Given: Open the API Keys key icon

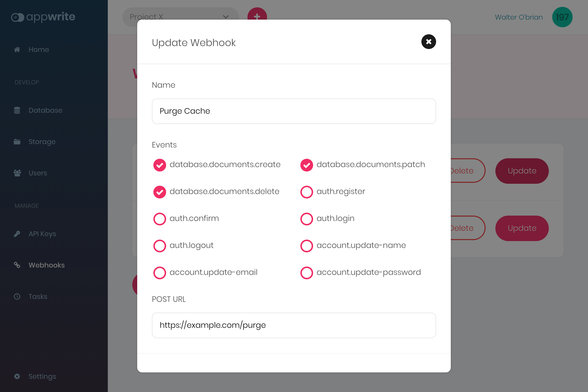Looking at the screenshot, I should click(x=17, y=234).
